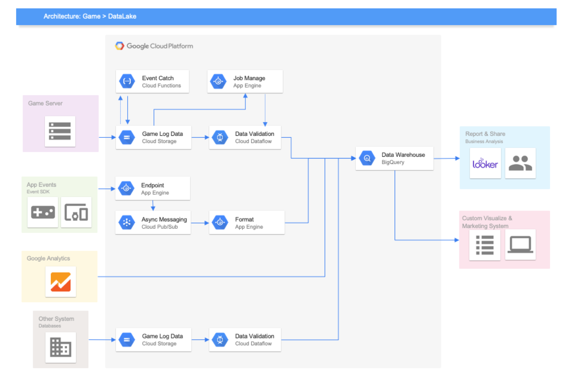Click the people icon in Business Analysis

(520, 164)
